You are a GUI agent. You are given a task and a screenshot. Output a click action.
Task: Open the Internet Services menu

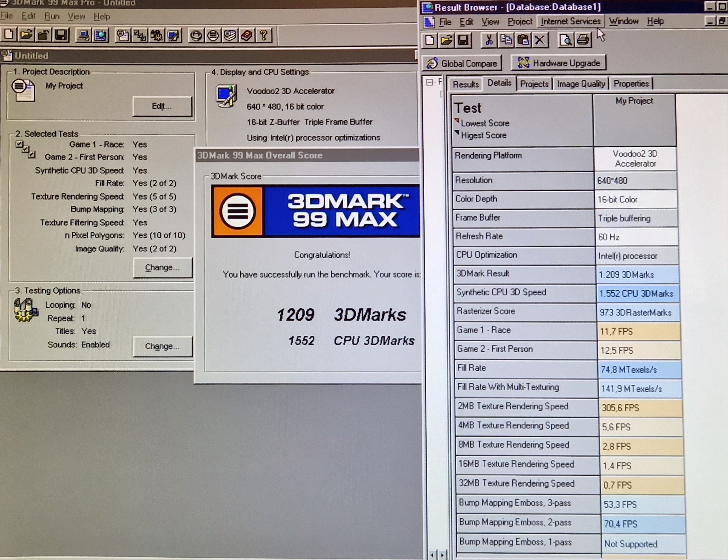click(570, 21)
